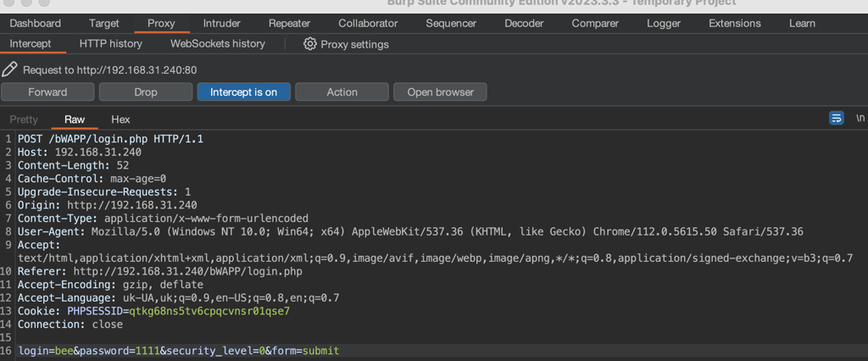Viewport: 868px width, 361px height.
Task: Click the form=submit body parameter
Action: [305, 351]
